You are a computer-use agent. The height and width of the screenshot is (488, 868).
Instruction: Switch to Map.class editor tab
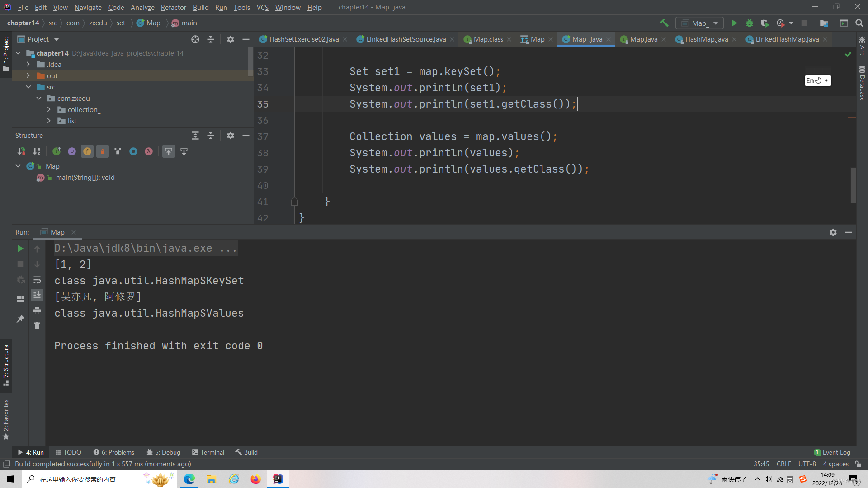pyautogui.click(x=488, y=39)
